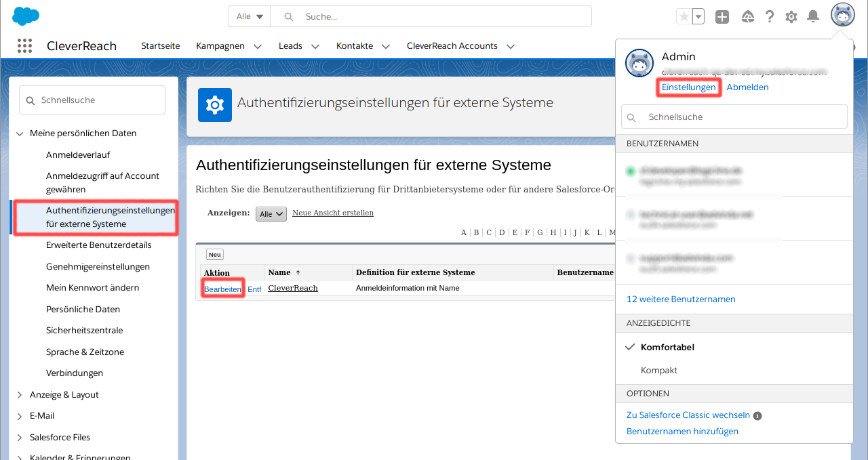Select the Komfortabel display density
This screenshot has height=460, width=868.
tap(667, 348)
